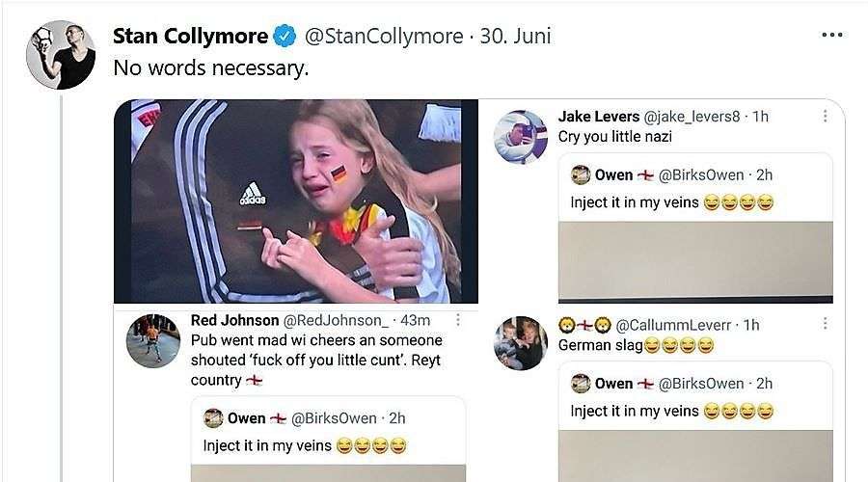Open the tweet's three-dot more menu
Screen dimensions: 868x482
pyautogui.click(x=832, y=35)
